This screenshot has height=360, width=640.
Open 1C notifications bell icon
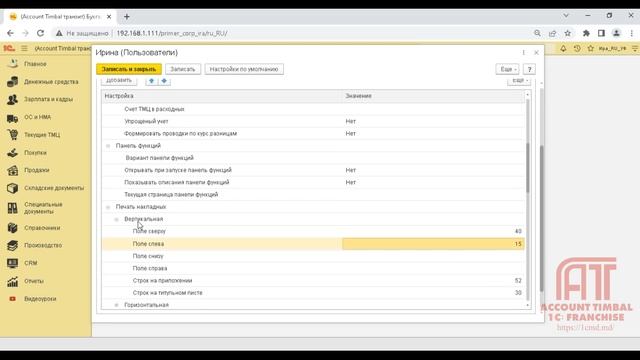563,48
